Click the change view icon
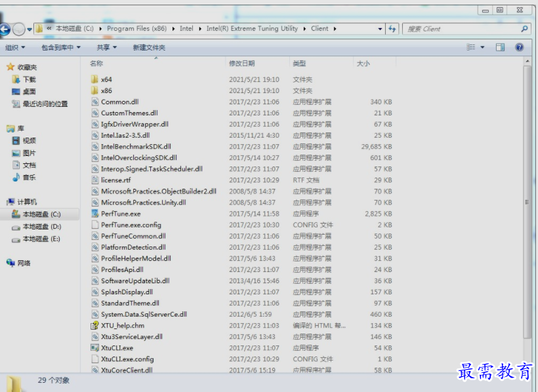Viewport: 538px width, 392px height. click(471, 47)
